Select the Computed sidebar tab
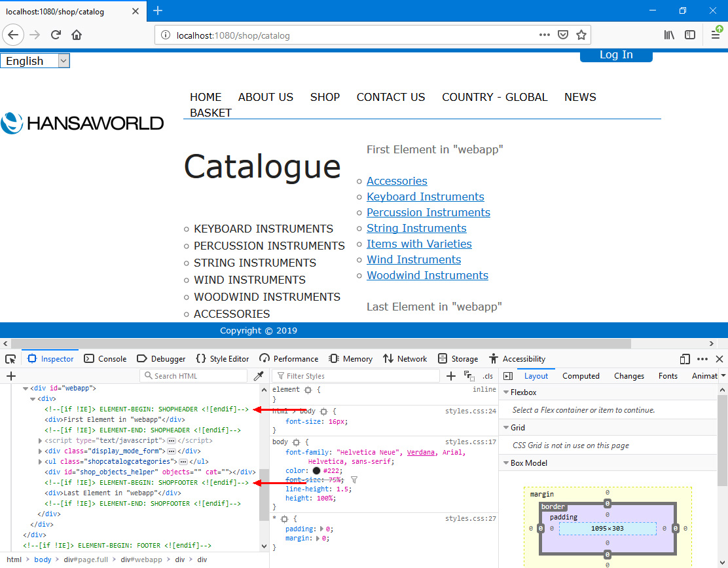The image size is (728, 568). click(581, 376)
